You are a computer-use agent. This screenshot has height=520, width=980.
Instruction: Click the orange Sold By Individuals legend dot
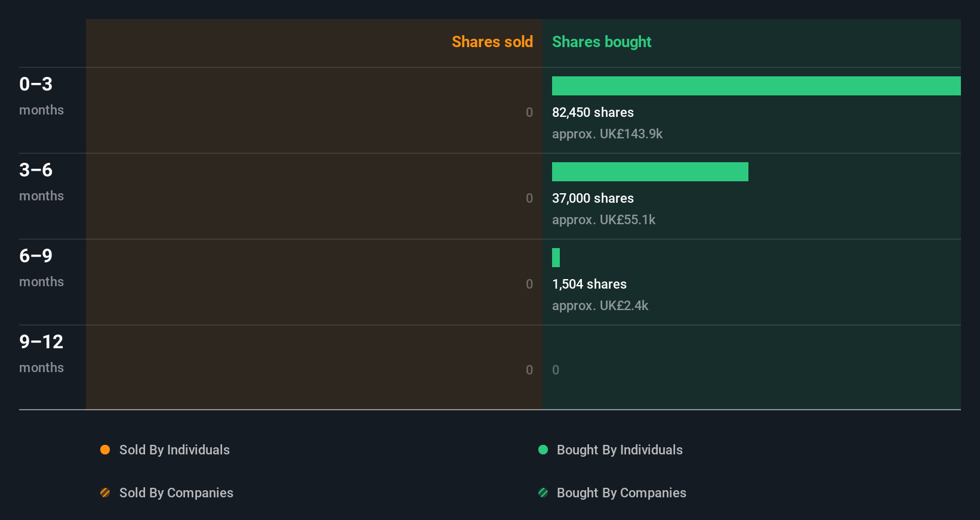pos(105,450)
